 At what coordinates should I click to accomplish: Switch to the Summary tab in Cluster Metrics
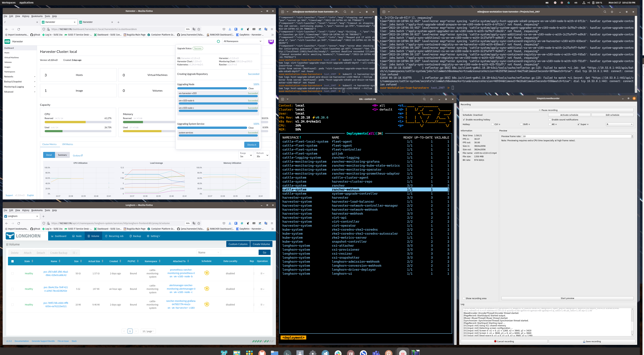(x=62, y=155)
